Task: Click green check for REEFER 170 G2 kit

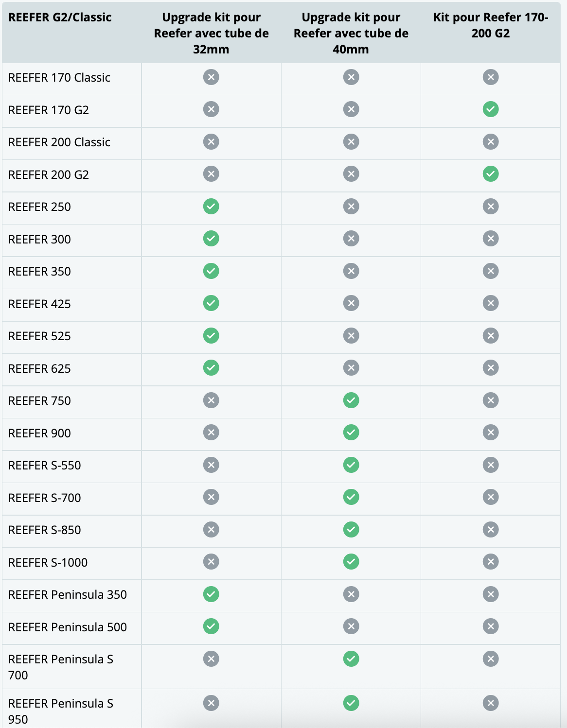Action: [x=490, y=109]
